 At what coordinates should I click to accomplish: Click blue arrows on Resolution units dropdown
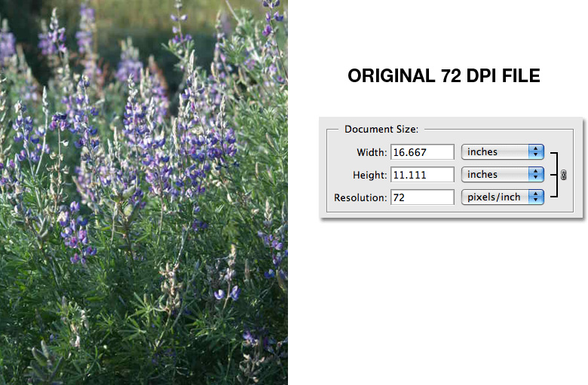(x=536, y=197)
